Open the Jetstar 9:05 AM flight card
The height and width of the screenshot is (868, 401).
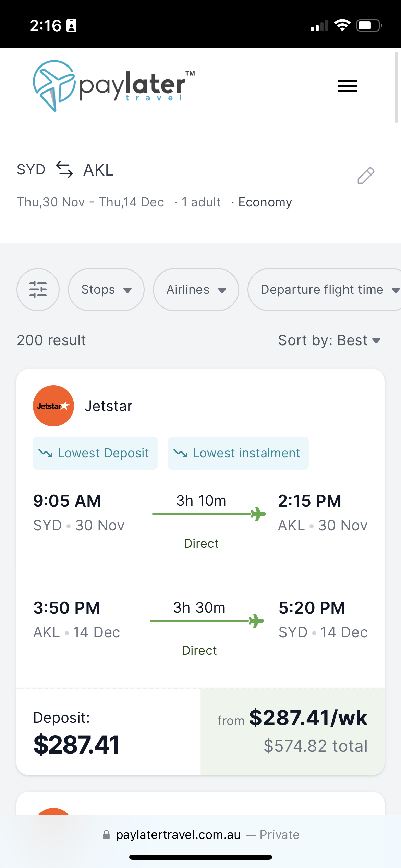pyautogui.click(x=200, y=572)
